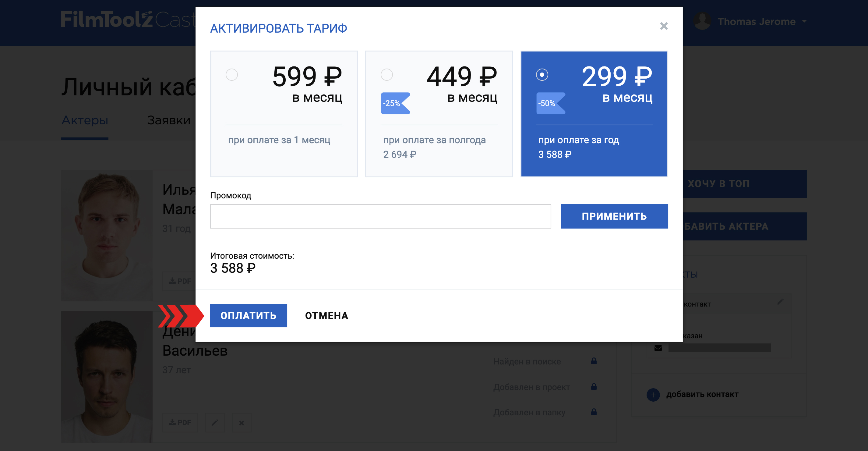Screen dimensions: 868x451
Task: Click the ХОЧУ В ТОП button
Action: tap(745, 184)
